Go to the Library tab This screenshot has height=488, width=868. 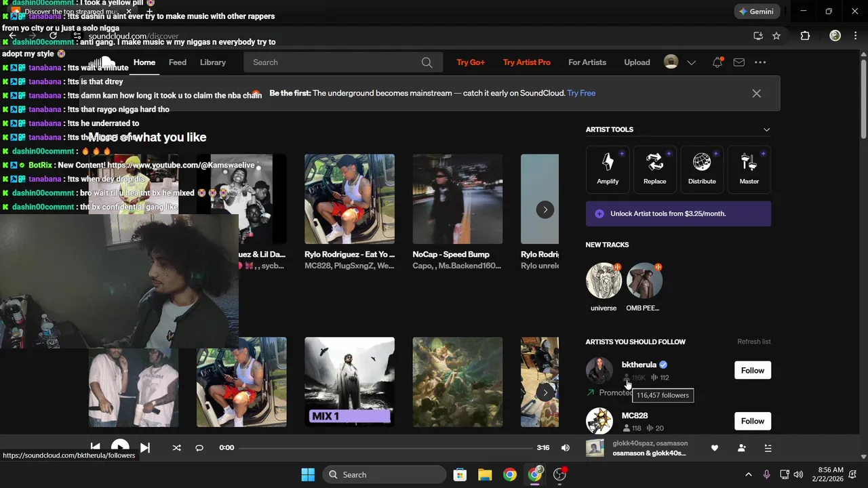tap(213, 62)
